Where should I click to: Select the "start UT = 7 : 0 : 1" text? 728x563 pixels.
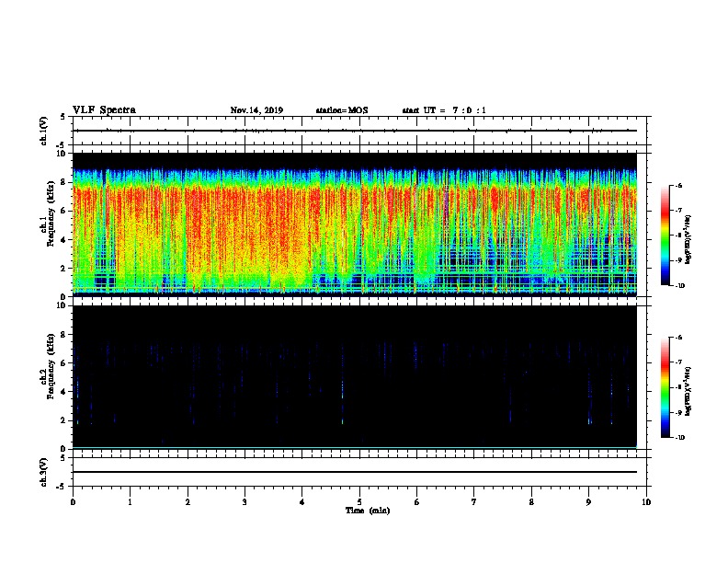tap(444, 110)
